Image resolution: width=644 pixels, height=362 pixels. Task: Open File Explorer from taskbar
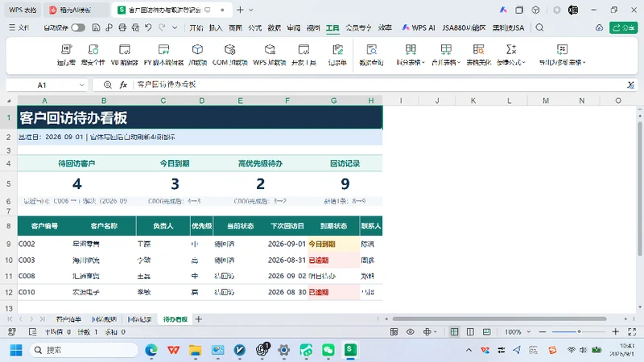[x=195, y=350]
